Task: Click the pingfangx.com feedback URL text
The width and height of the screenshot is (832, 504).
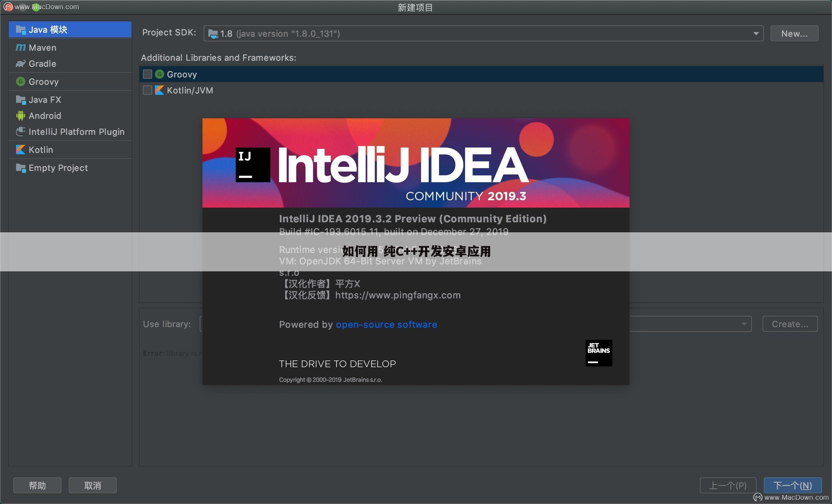Action: pyautogui.click(x=398, y=295)
